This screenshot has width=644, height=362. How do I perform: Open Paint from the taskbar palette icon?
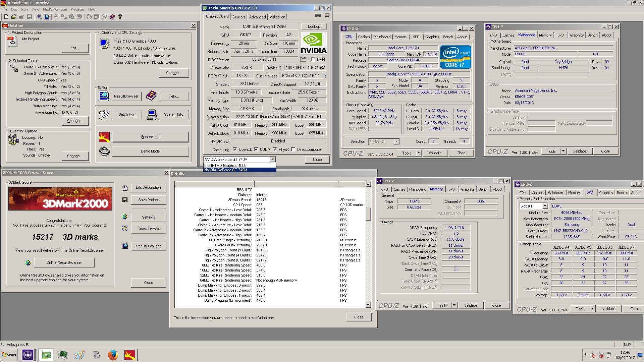(79, 355)
